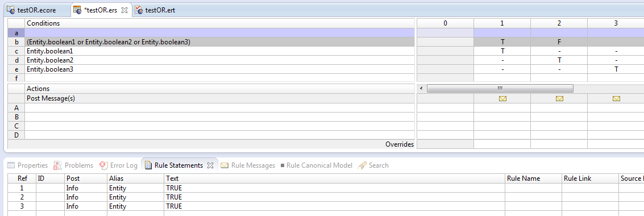Viewport: 644px width, 216px height.
Task: Click the Post Message(s) row label
Action: [51, 98]
